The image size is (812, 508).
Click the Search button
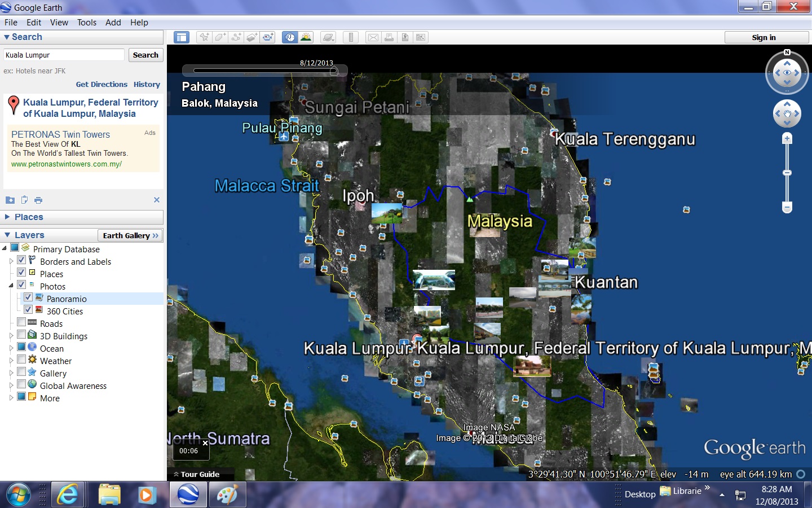145,55
